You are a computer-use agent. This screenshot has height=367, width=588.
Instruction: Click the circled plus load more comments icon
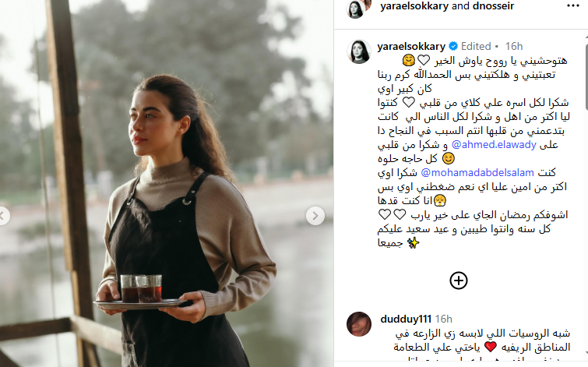tap(458, 281)
